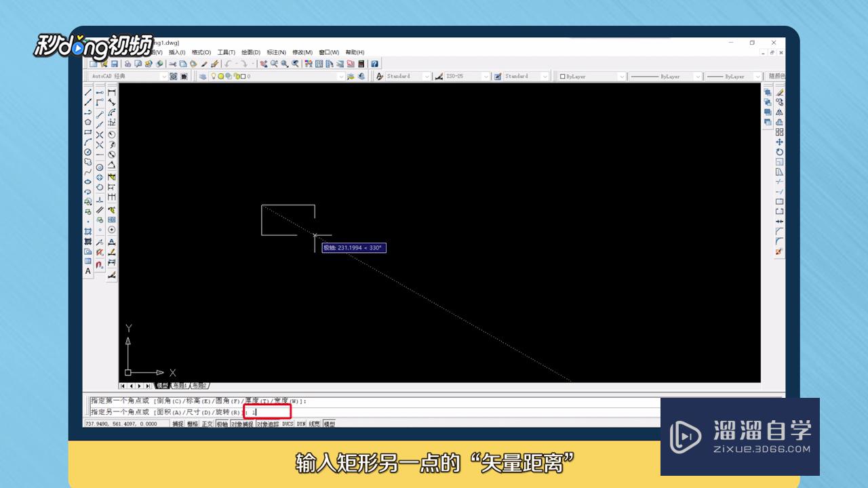Viewport: 868px width, 488px height.
Task: Open the 帮助(H) menu
Action: (355, 52)
